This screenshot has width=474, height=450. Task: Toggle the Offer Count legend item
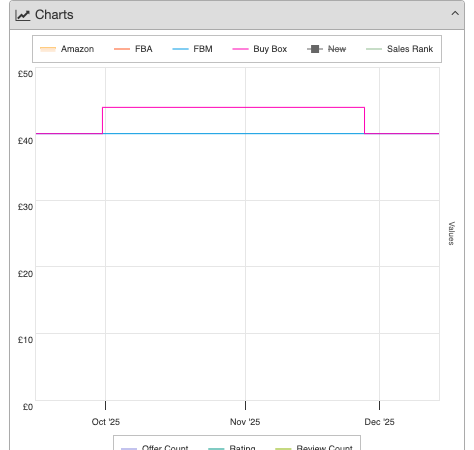pyautogui.click(x=155, y=447)
